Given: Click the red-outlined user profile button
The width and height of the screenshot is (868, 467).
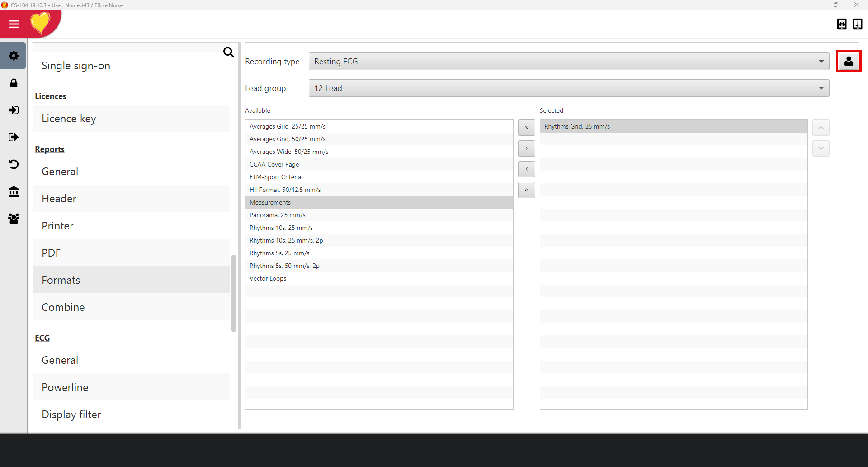Looking at the screenshot, I should (848, 61).
